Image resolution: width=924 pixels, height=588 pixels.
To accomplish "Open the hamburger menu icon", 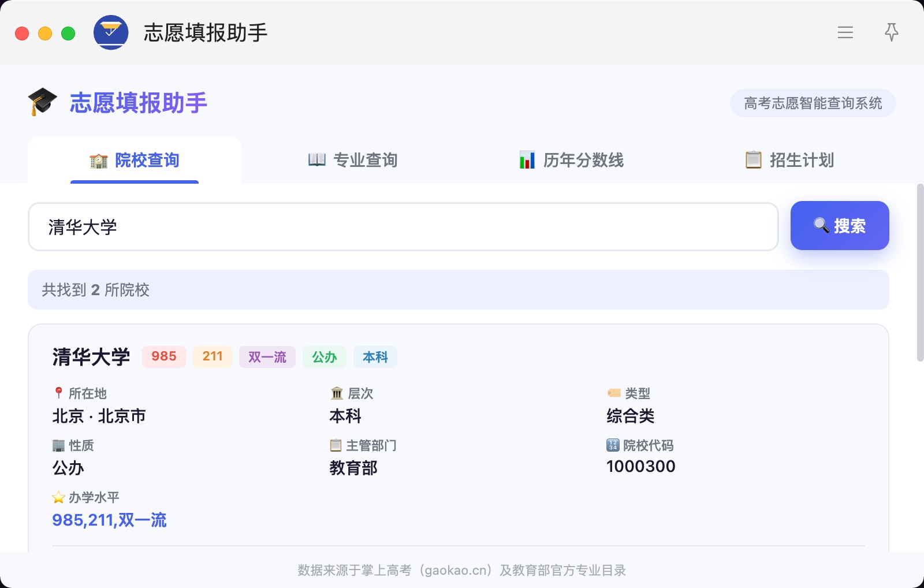I will [x=845, y=32].
